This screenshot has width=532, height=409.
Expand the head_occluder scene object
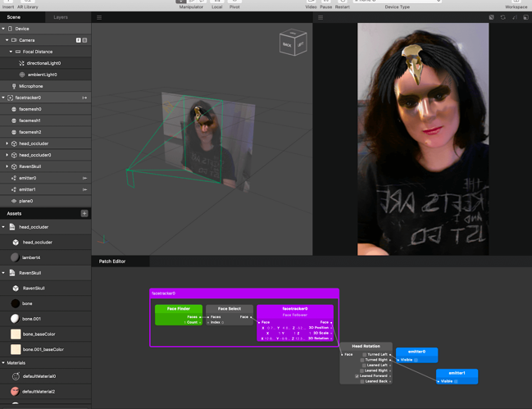click(x=7, y=143)
